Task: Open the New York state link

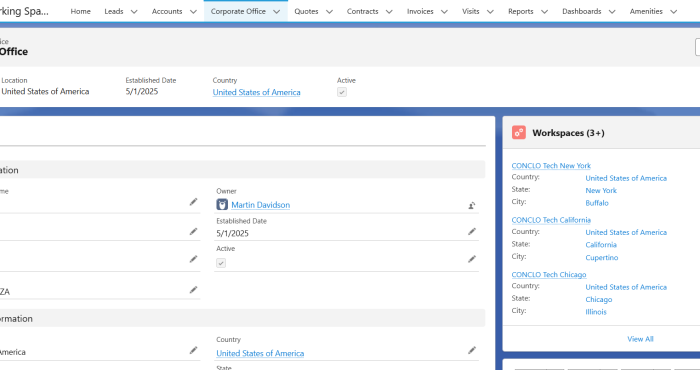Action: [601, 191]
